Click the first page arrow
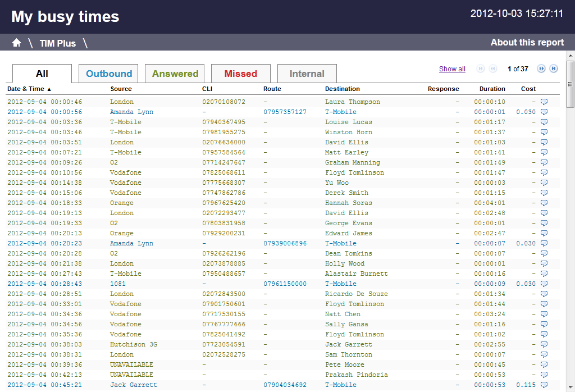 coord(481,69)
